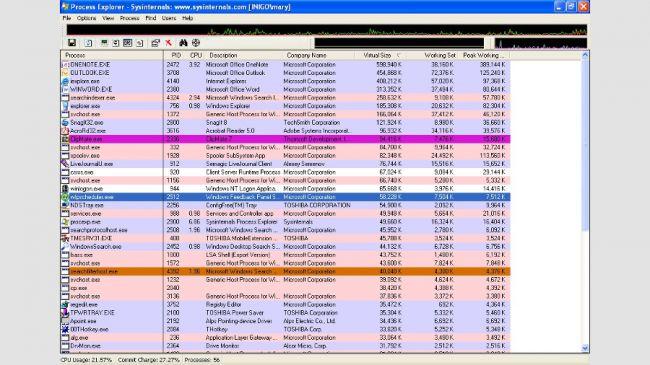
Task: Sort by the PID column header
Action: point(174,55)
